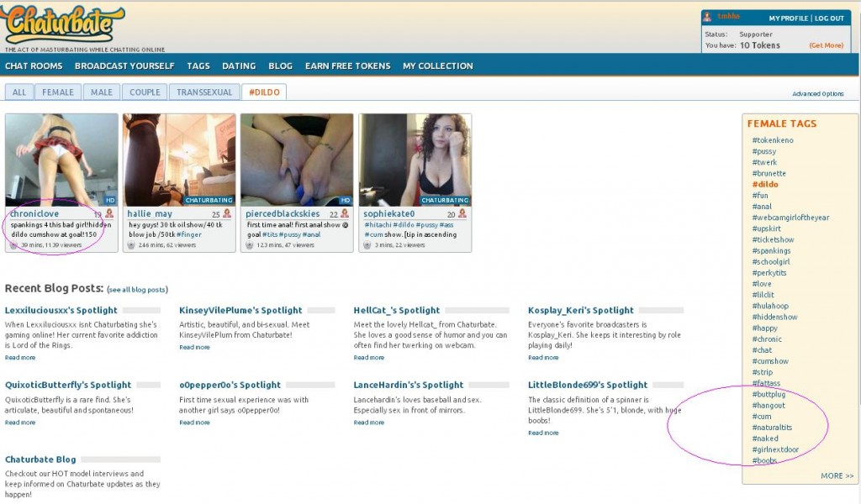
Task: Open My Collection in the navigation bar
Action: click(437, 66)
